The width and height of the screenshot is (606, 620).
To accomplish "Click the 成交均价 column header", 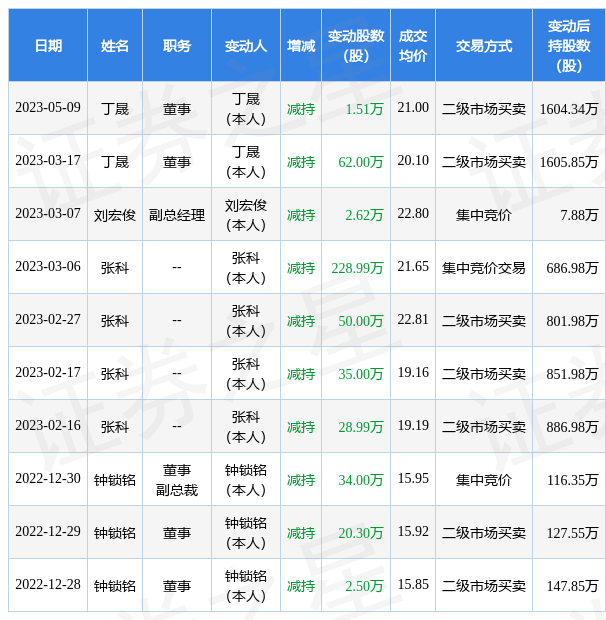I will point(413,46).
